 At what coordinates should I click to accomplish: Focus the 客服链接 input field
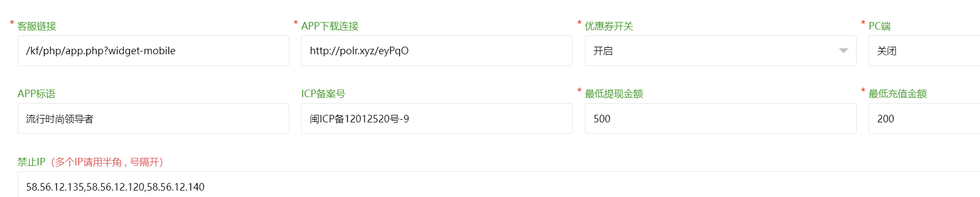[x=153, y=51]
